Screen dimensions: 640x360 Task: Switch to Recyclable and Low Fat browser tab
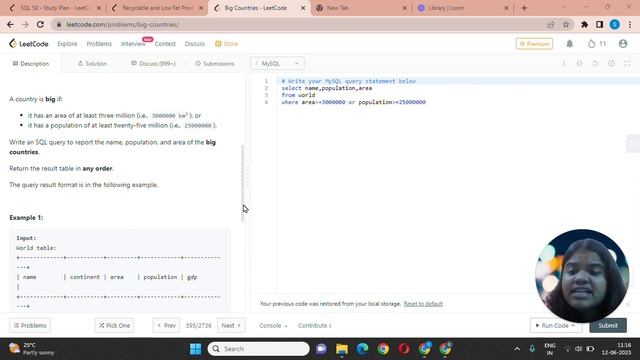click(x=157, y=8)
